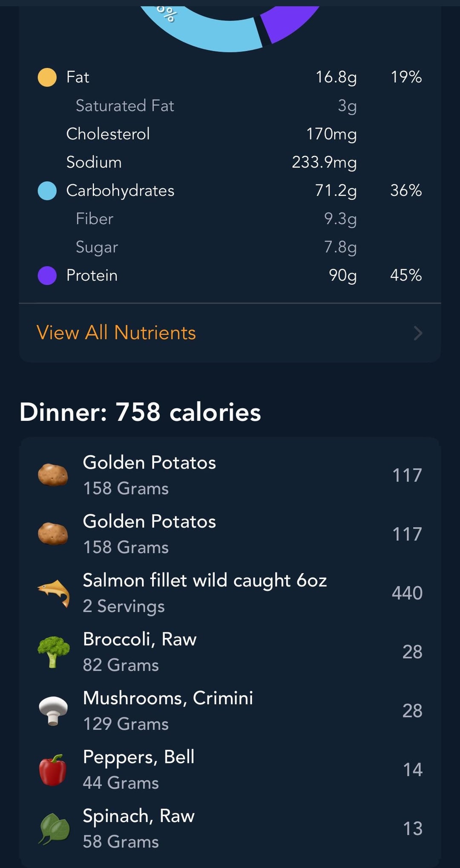Open View All Nutrients link
Viewport: 460px width, 868px height.
(x=116, y=333)
